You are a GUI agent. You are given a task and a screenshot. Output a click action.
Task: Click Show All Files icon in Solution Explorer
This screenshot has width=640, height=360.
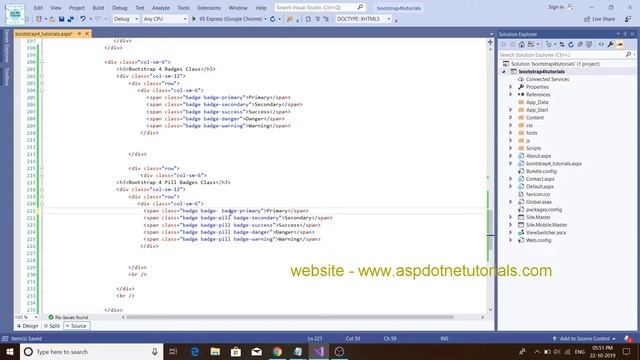coord(589,44)
